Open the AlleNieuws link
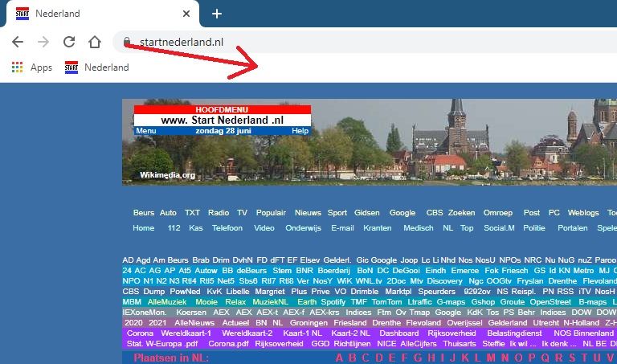This screenshot has width=617, height=364. [194, 323]
